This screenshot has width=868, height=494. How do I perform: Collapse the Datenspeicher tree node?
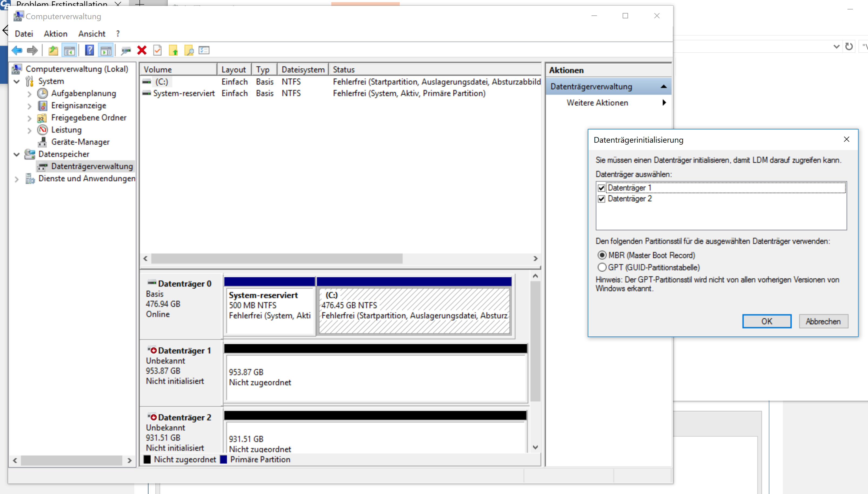[16, 154]
